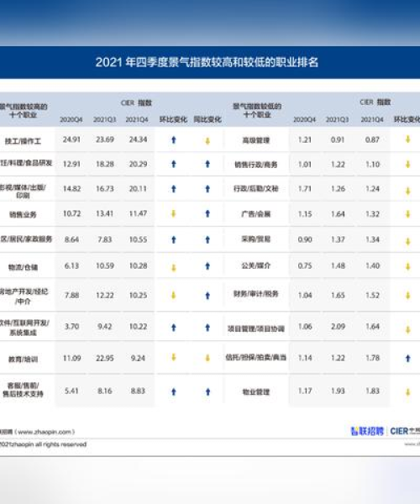420x504 pixels.
Task: Click the 智联招聘 logo at the bottom
Action: tap(367, 431)
